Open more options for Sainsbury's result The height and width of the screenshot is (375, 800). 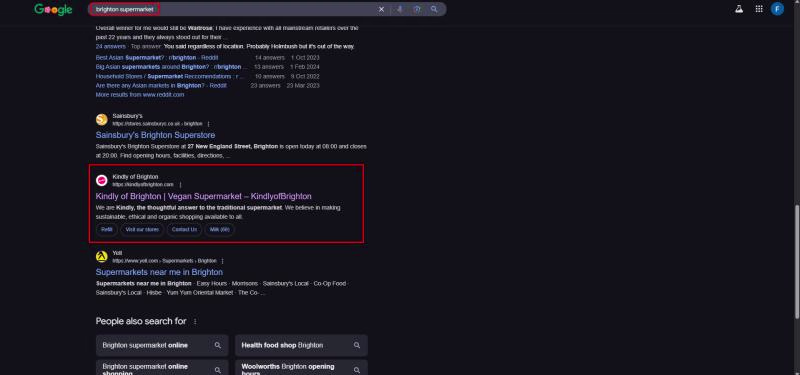point(208,124)
